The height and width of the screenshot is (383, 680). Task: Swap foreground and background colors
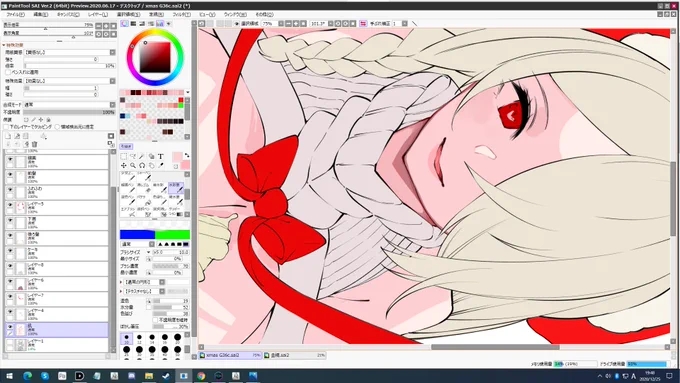click(187, 155)
